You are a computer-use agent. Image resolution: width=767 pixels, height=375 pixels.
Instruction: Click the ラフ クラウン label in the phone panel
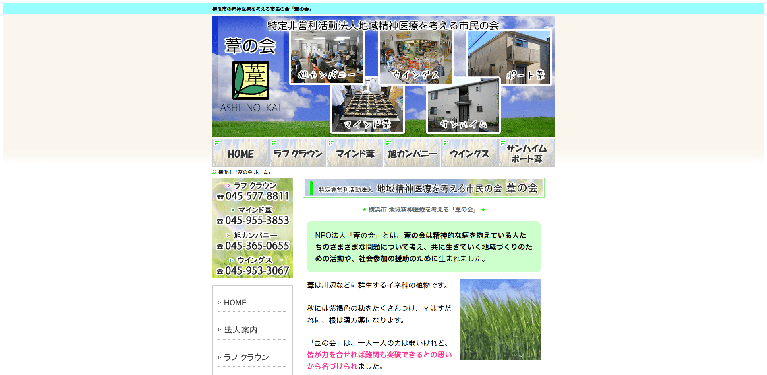[x=255, y=186]
